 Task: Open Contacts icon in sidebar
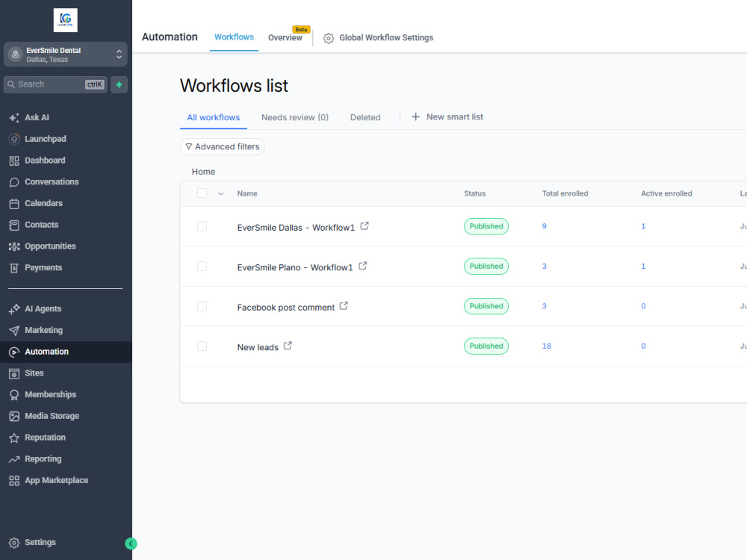pyautogui.click(x=14, y=225)
